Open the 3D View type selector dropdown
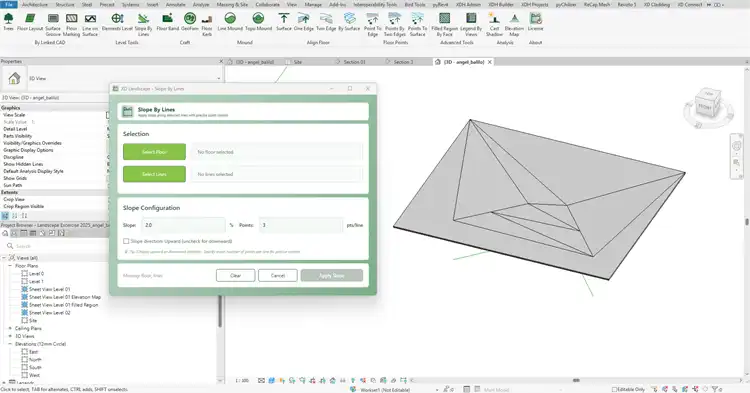This screenshot has height=393, width=750. pos(219,78)
